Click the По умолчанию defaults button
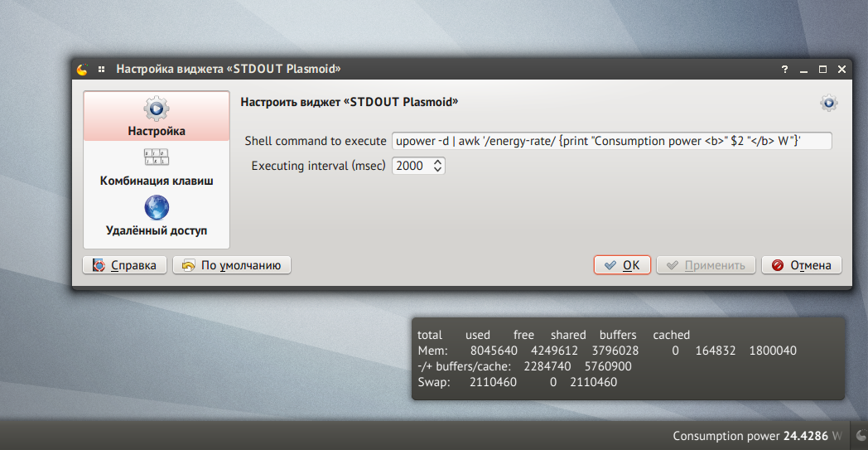This screenshot has height=450, width=868. (x=232, y=265)
